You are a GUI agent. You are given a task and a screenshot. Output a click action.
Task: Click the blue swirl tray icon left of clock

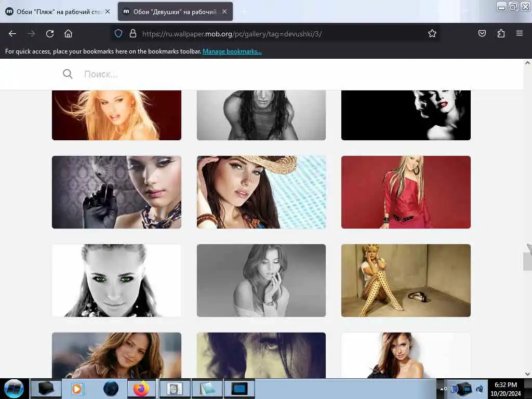480,389
